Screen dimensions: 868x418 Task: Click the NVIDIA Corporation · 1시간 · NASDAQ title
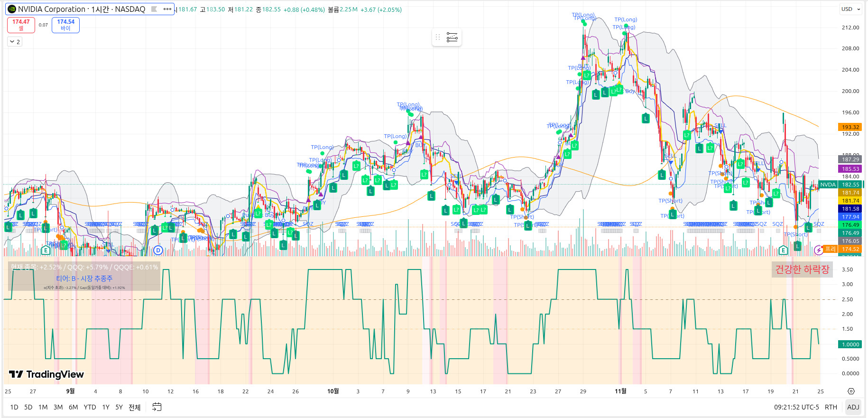coord(82,9)
